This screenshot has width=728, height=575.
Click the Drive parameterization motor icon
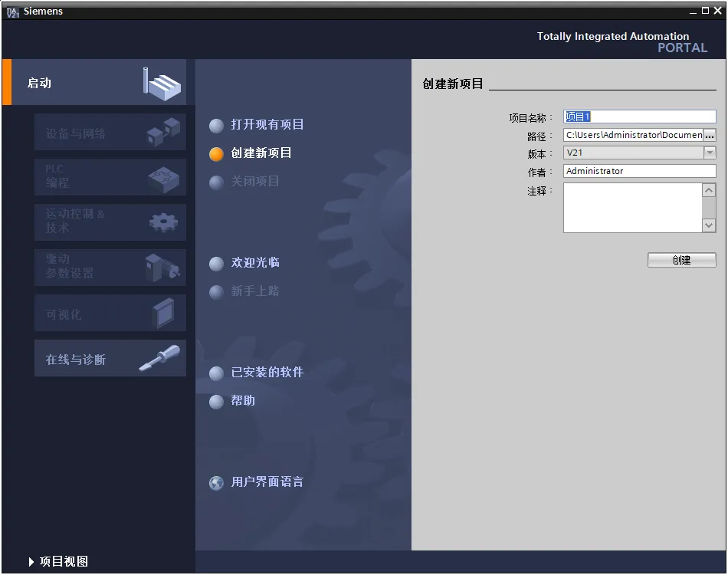coord(162,268)
